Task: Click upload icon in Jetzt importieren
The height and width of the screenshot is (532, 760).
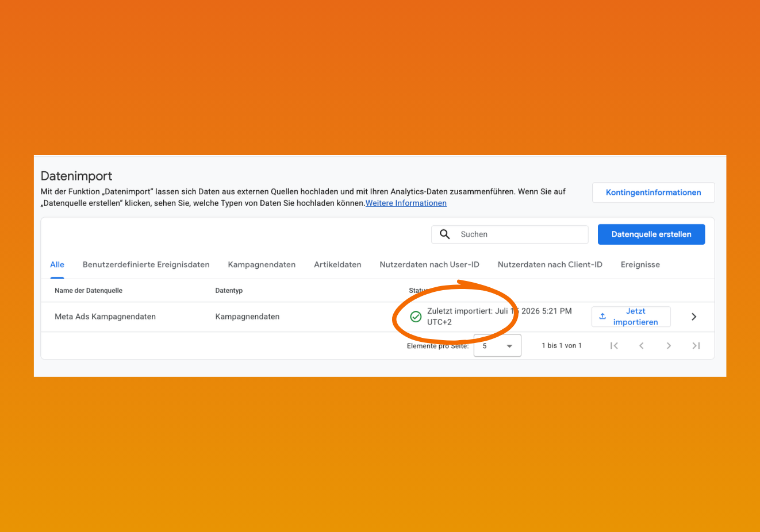Action: click(x=602, y=317)
